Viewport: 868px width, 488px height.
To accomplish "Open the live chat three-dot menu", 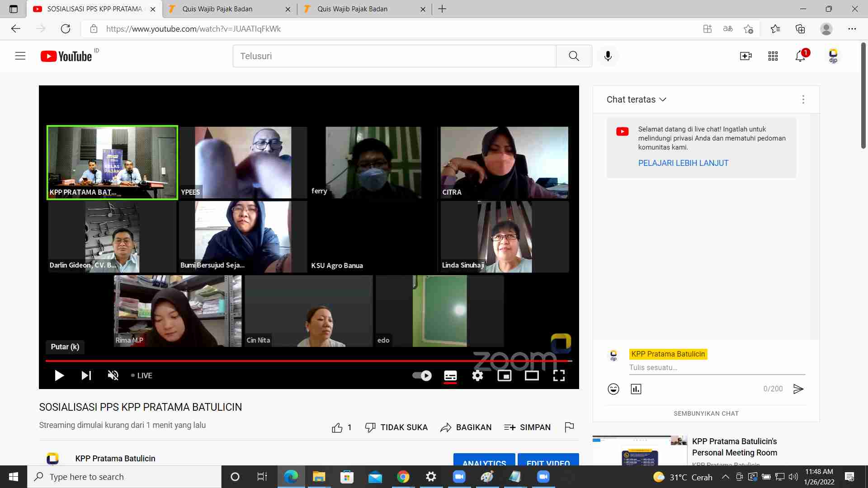I will coord(803,99).
